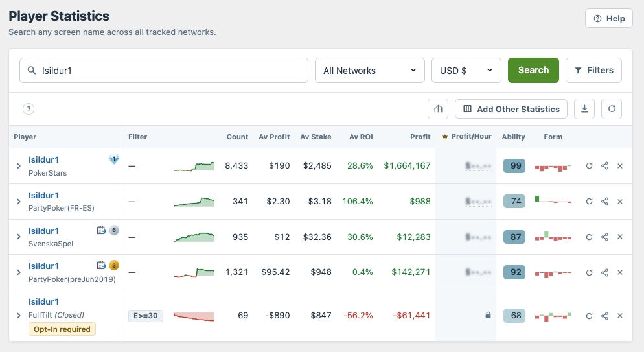Viewport: 644px width, 352px height.
Task: Share the PartyPoker(preJun2019) row
Action: point(604,272)
